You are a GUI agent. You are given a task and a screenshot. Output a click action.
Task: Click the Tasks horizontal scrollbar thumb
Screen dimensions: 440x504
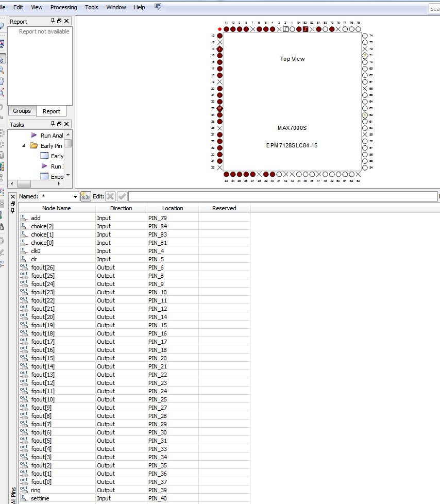pos(24,184)
